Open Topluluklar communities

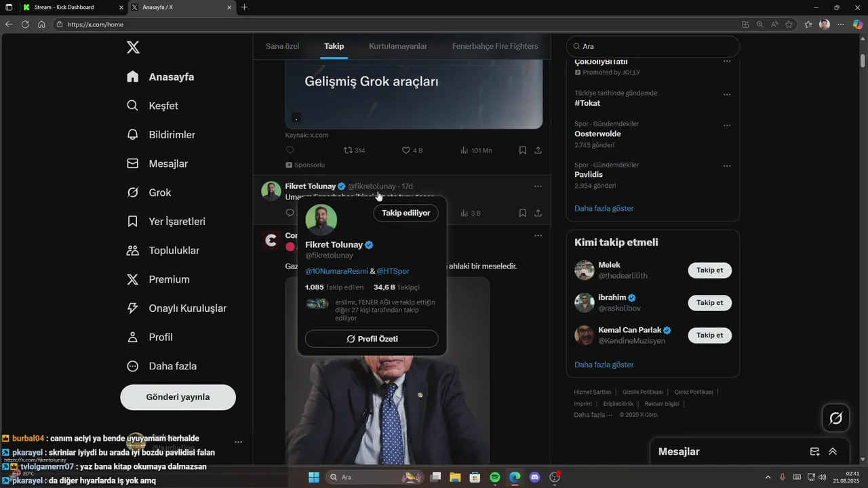click(x=163, y=251)
